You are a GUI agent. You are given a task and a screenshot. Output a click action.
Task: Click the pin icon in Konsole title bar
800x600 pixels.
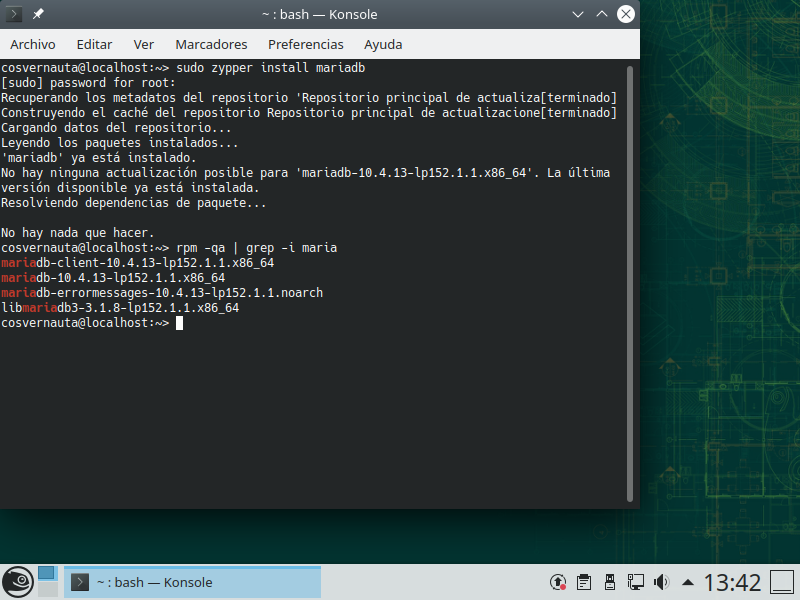click(x=38, y=14)
